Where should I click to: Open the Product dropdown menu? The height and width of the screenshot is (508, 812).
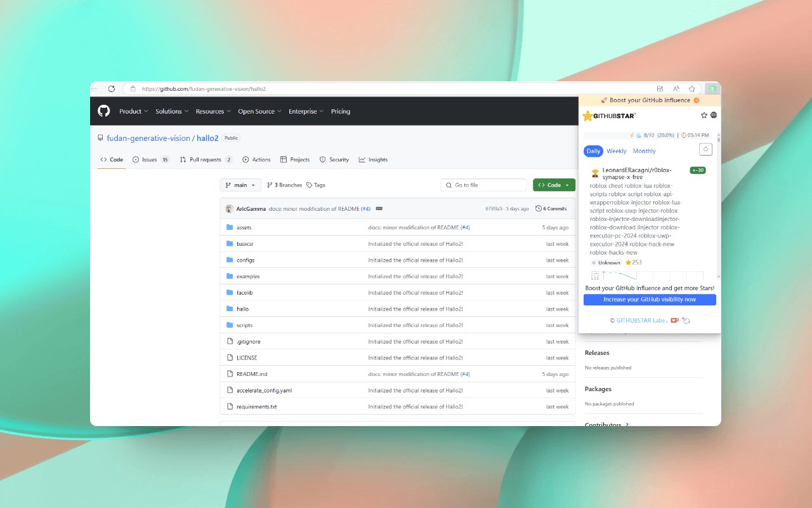click(x=133, y=111)
